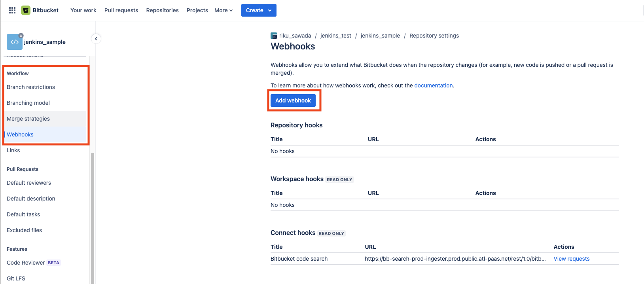
Task: Click the riku_sawada workspace icon in the breadcrumb
Action: click(274, 36)
